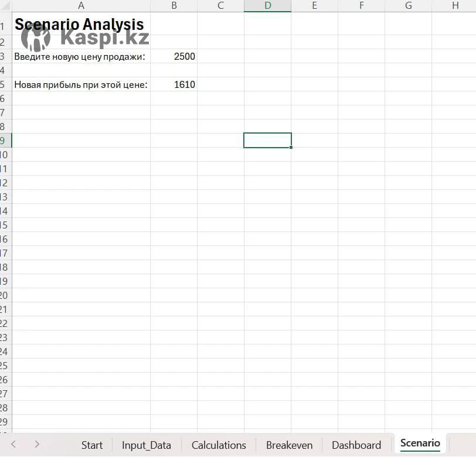The height and width of the screenshot is (457, 476).
Task: Select the row 9 header
Action: tap(5, 141)
